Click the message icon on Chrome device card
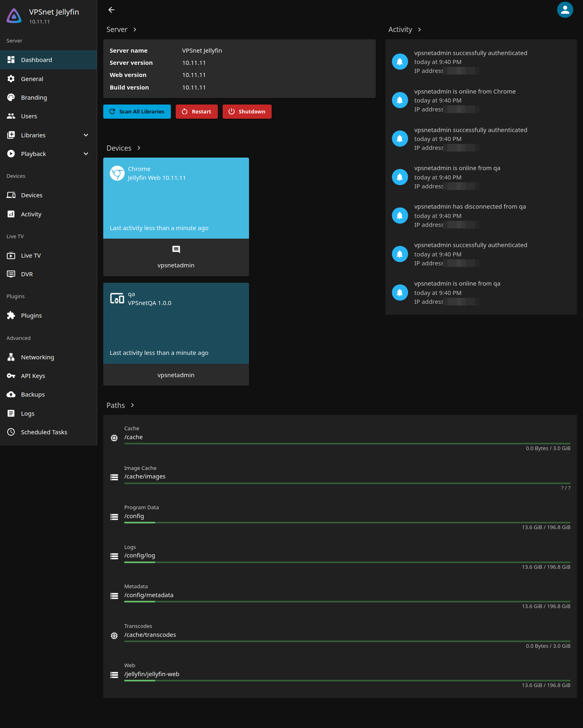The height and width of the screenshot is (728, 583). coord(176,250)
